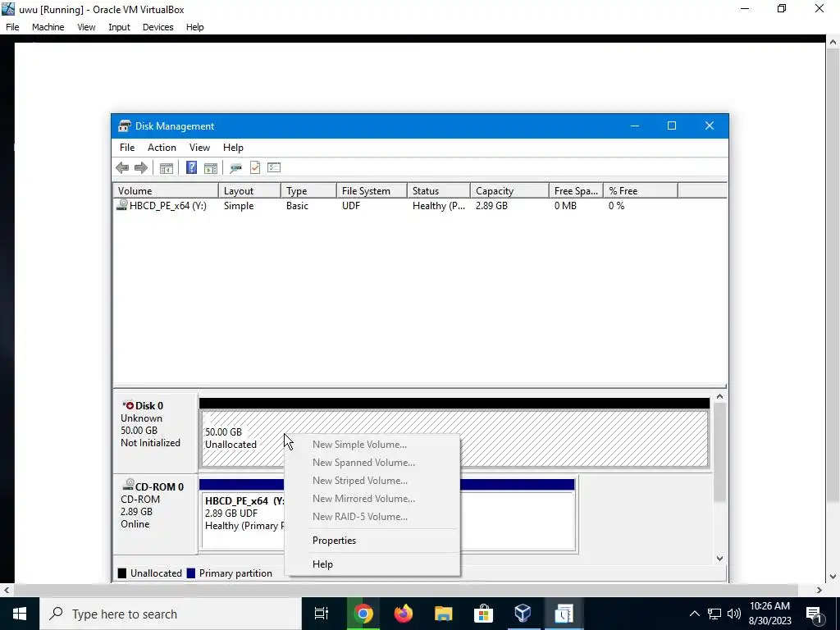Open Task View on the taskbar
This screenshot has width=840, height=630.
322,614
